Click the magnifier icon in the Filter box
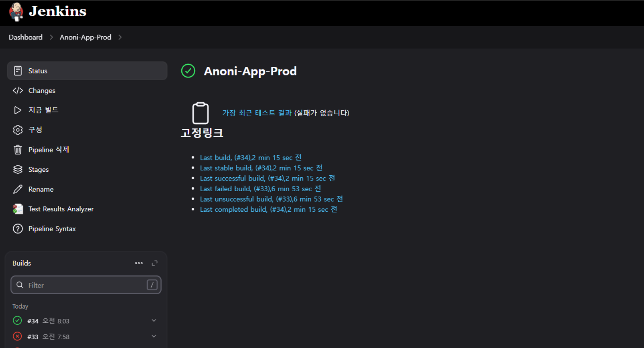644x348 pixels. pyautogui.click(x=20, y=285)
